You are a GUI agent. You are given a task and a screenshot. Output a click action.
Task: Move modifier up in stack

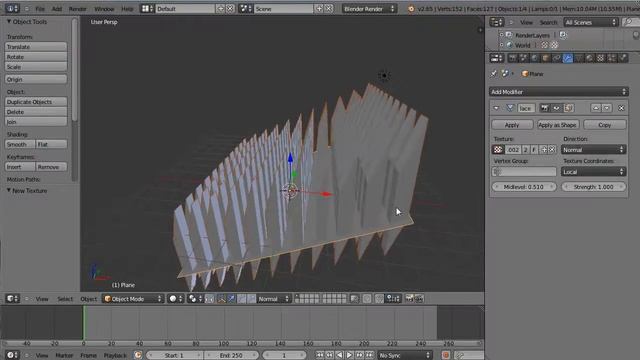pos(596,108)
